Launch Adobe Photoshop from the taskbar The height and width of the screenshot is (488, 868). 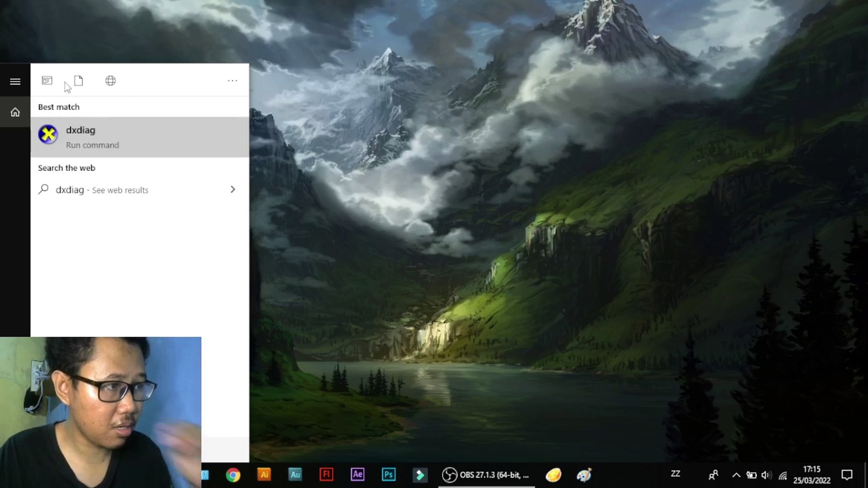click(389, 475)
